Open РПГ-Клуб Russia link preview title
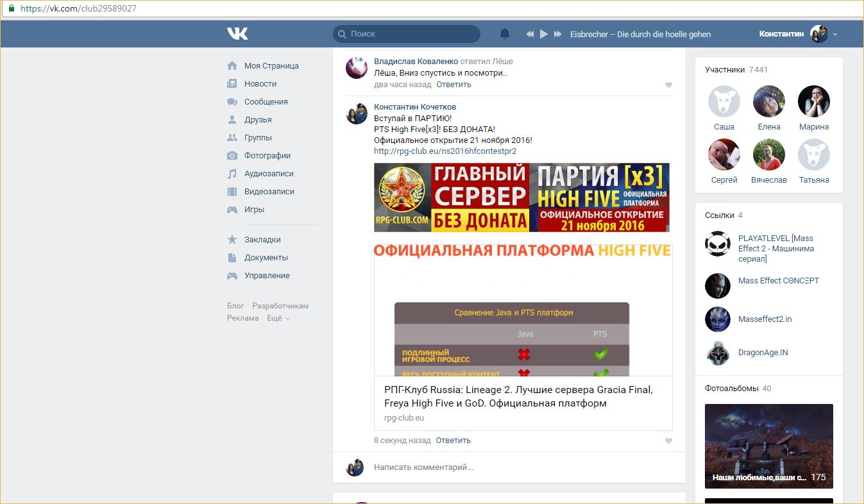This screenshot has width=864, height=504. click(x=518, y=396)
